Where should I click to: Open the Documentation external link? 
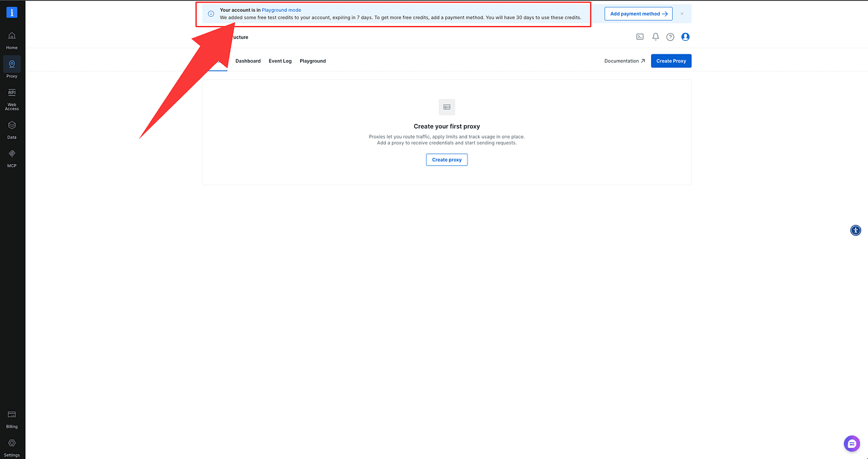coord(624,61)
